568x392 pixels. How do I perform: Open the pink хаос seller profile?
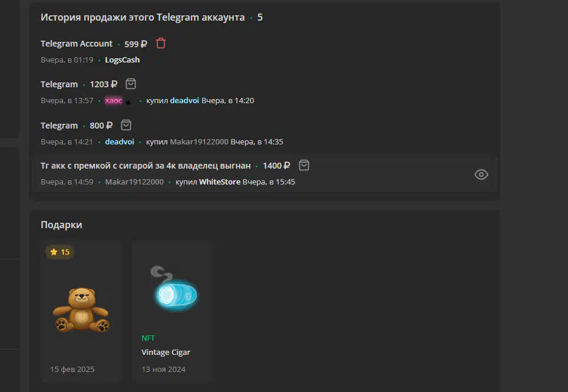coord(114,100)
